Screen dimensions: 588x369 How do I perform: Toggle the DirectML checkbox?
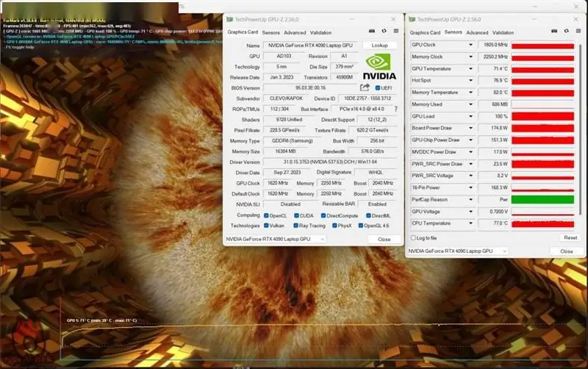(369, 215)
